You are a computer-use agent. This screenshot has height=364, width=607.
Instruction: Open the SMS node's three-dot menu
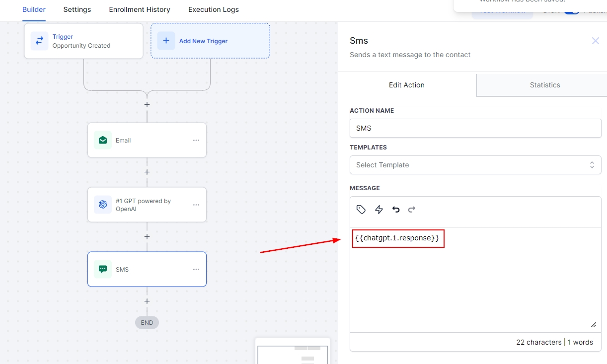coord(196,270)
